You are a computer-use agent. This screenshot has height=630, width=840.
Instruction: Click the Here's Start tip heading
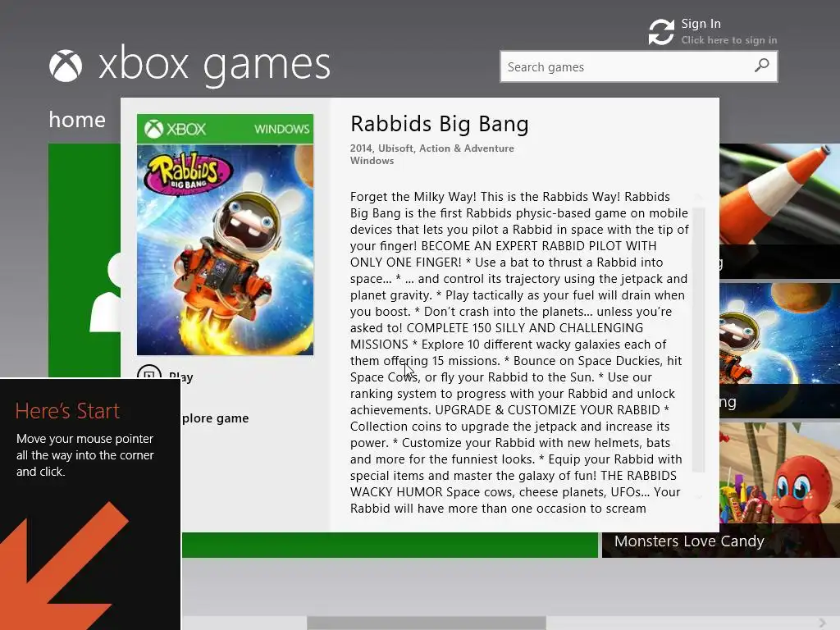pos(67,411)
